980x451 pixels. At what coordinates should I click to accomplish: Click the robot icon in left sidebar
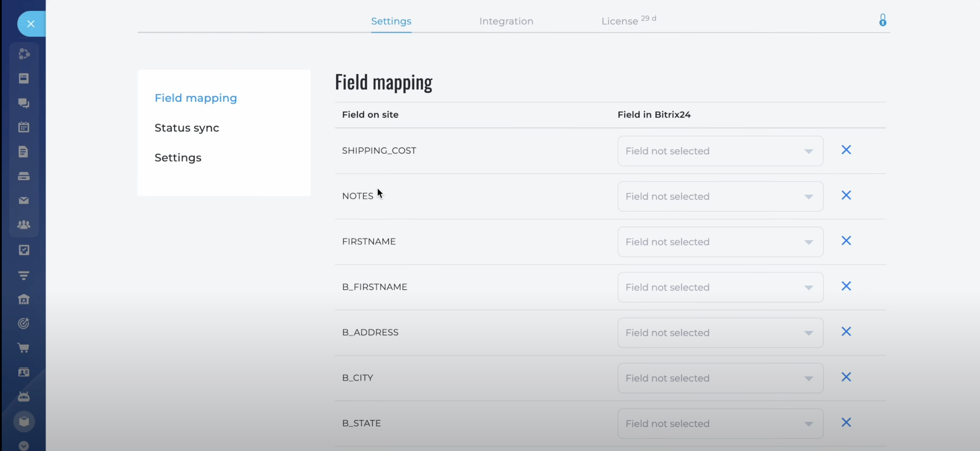click(x=24, y=396)
